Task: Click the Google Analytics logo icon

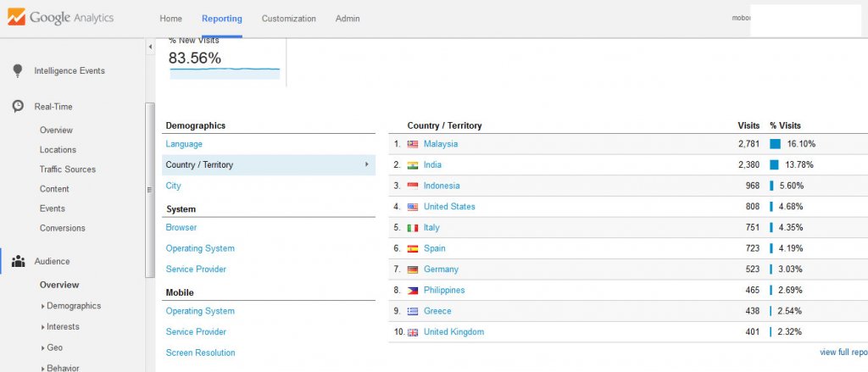Action: (16, 17)
